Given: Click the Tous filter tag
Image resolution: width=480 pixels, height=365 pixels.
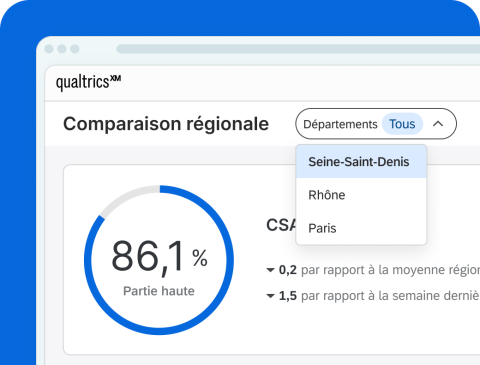Looking at the screenshot, I should pos(402,124).
